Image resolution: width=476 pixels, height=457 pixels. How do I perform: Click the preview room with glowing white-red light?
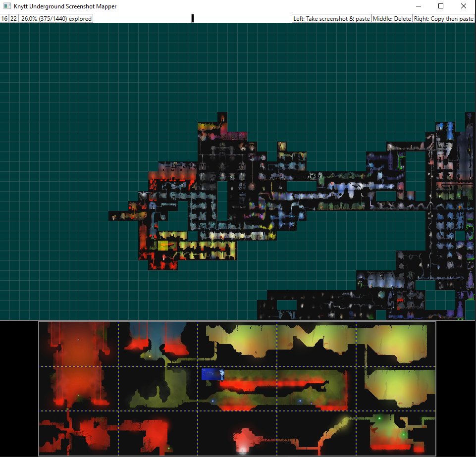237,433
